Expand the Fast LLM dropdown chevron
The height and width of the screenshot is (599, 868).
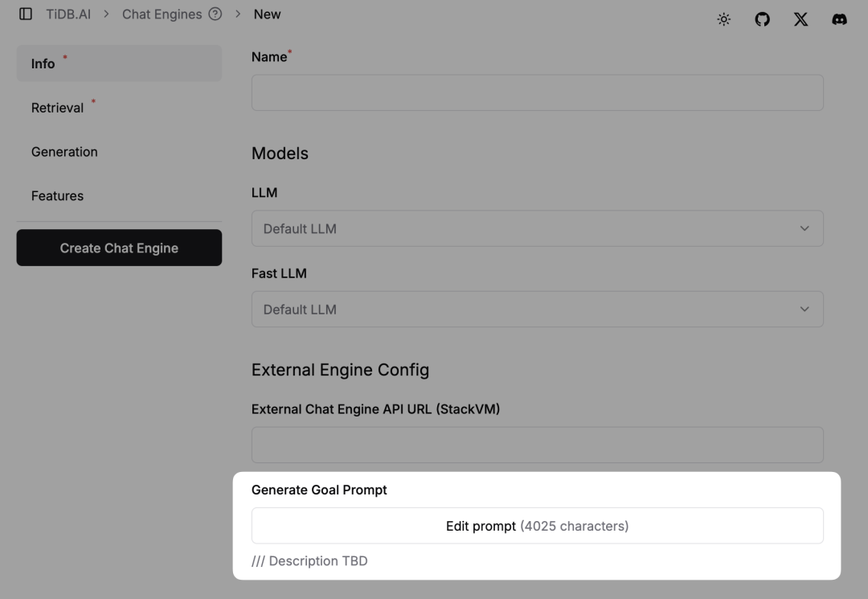pos(805,310)
